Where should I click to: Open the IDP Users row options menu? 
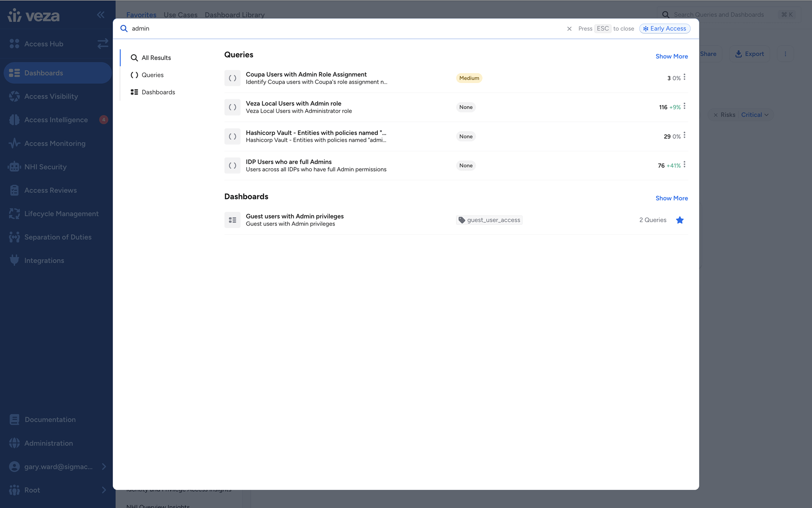pos(684,164)
